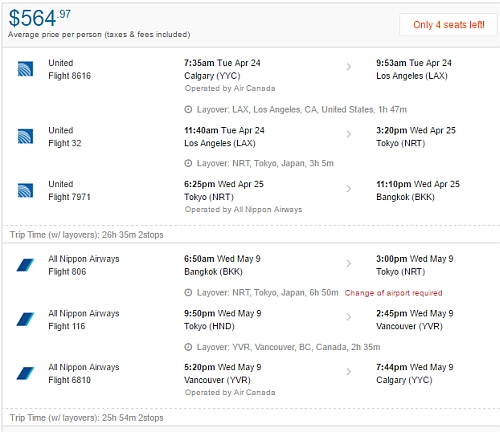Click Trip Time 26h 35m 2stops summary
The height and width of the screenshot is (432, 500).
tap(87, 235)
